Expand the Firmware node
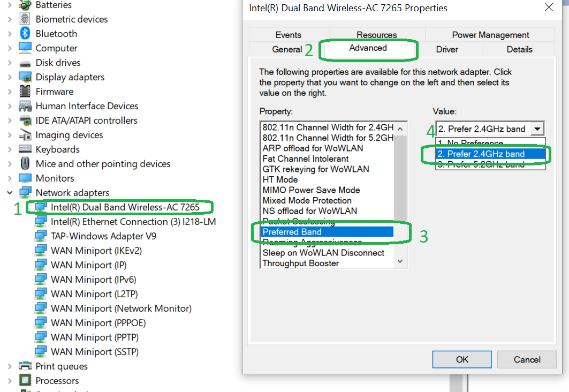Image resolution: width=569 pixels, height=392 pixels. (x=10, y=92)
